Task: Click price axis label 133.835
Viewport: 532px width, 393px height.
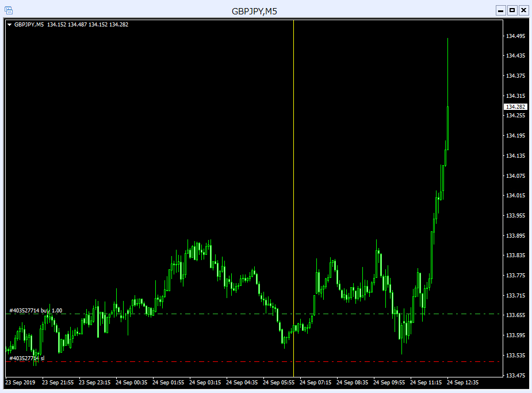Action: 515,255
